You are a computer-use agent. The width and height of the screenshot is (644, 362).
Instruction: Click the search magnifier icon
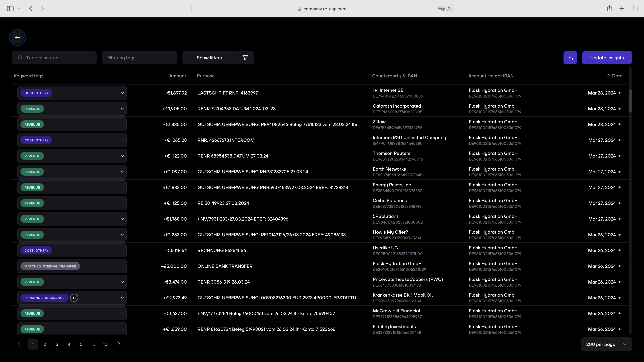[x=20, y=58]
